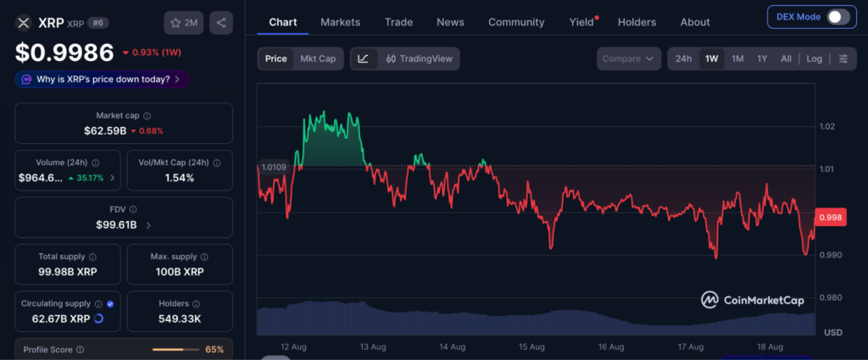The height and width of the screenshot is (360, 868).
Task: Click the Max. supply info icon
Action: (204, 258)
